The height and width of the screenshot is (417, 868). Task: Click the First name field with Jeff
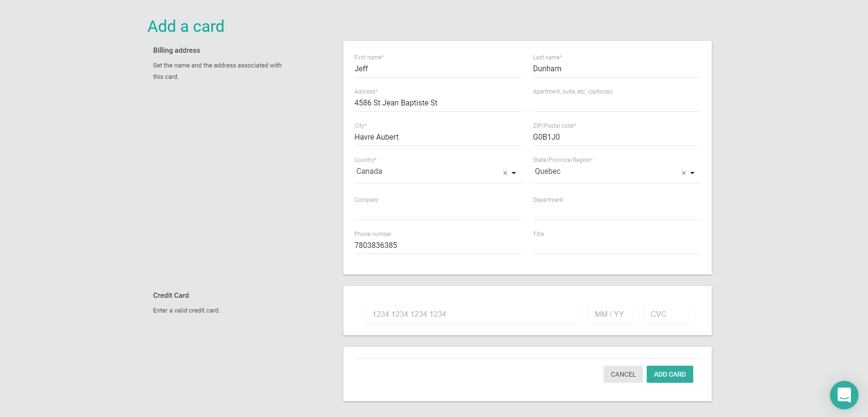tap(437, 69)
